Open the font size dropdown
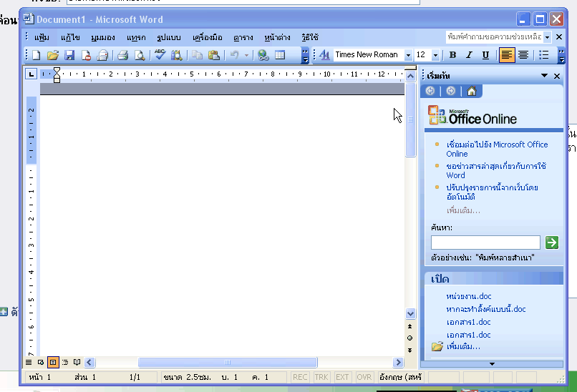577x392 pixels. coord(435,55)
